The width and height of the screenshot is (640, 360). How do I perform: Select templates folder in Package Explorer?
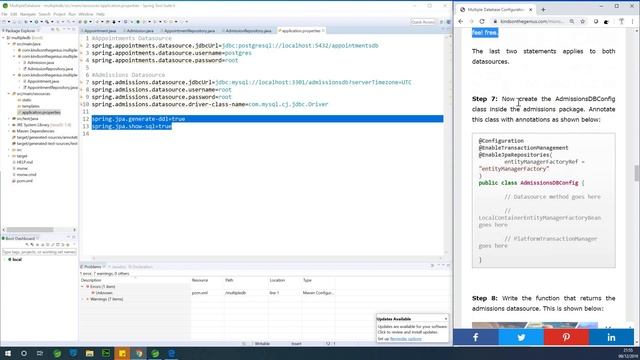pyautogui.click(x=29, y=106)
